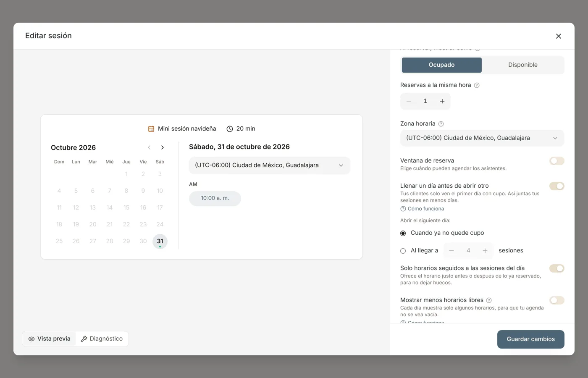
Task: Disable Solo horarios seguidos toggle
Action: pyautogui.click(x=557, y=268)
